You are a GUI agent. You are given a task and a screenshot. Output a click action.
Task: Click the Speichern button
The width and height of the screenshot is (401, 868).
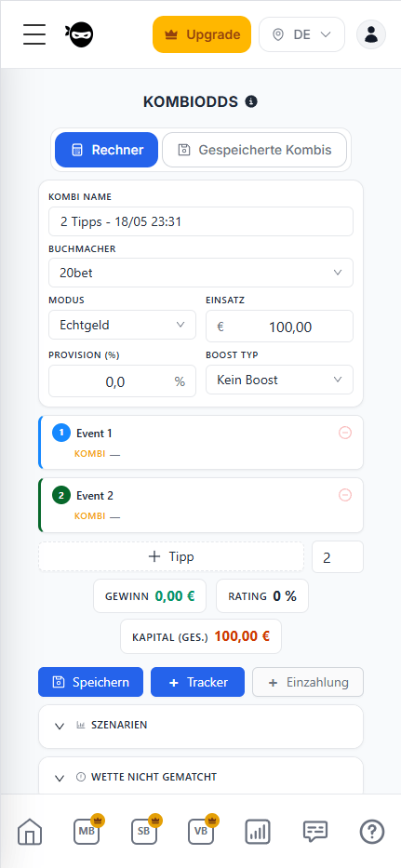[91, 682]
